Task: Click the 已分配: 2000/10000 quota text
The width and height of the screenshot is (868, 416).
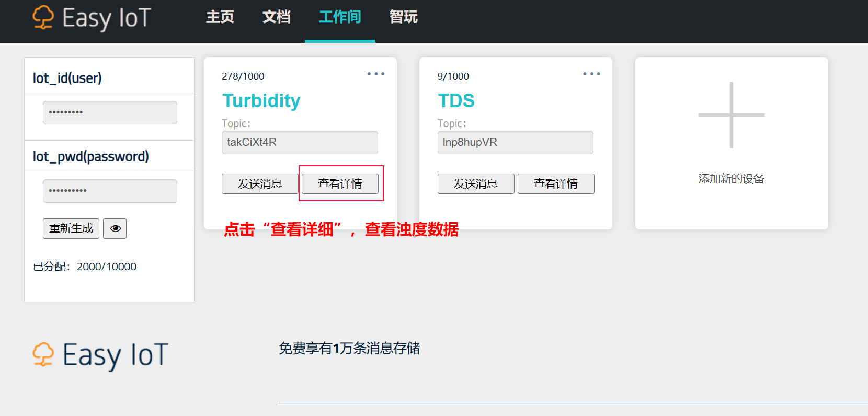Action: (x=85, y=267)
